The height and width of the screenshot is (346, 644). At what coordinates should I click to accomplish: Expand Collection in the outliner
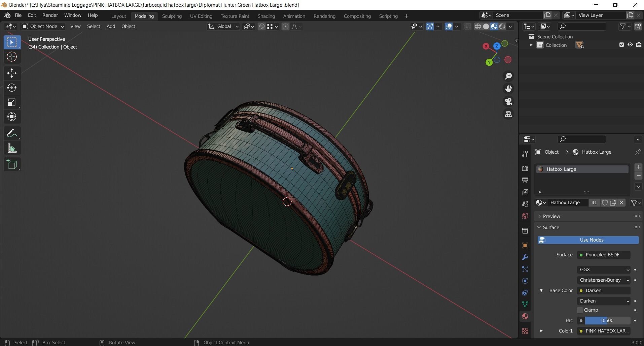[x=531, y=45]
